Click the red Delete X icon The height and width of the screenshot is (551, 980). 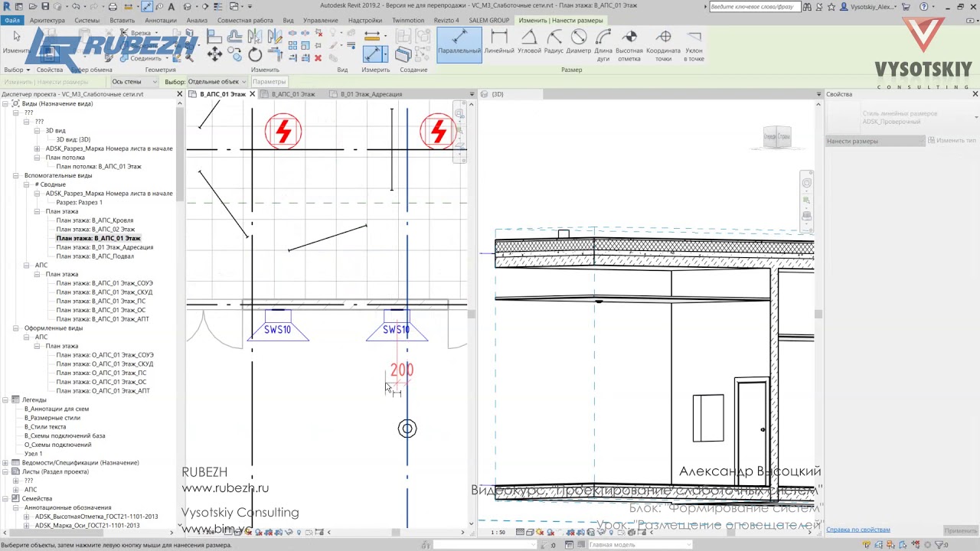(x=318, y=58)
